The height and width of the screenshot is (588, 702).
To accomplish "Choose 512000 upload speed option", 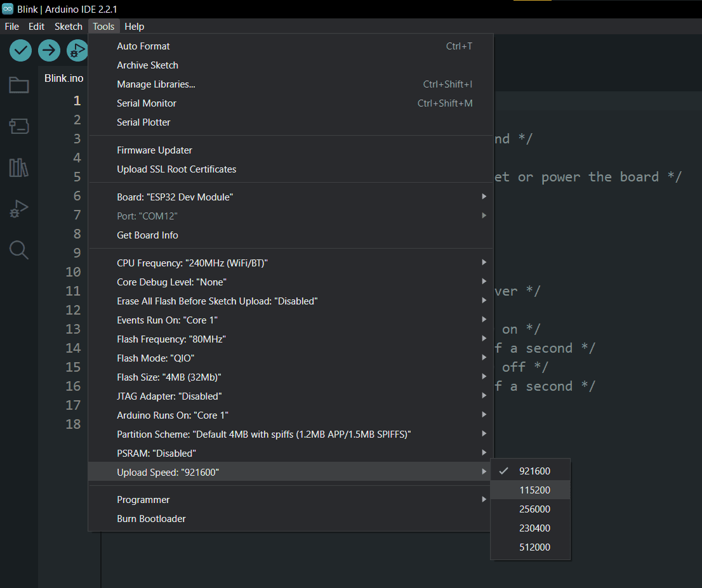I will (531, 547).
